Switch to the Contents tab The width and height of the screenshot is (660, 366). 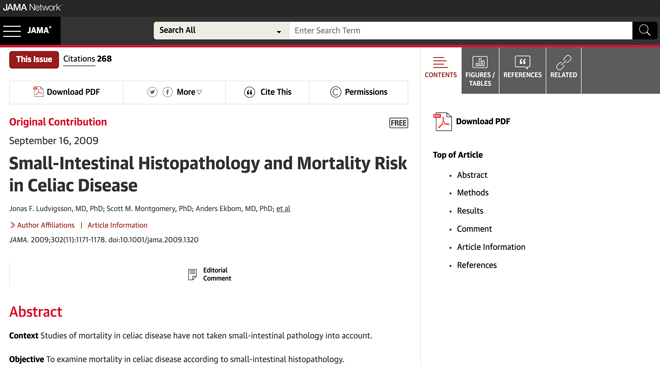point(441,68)
